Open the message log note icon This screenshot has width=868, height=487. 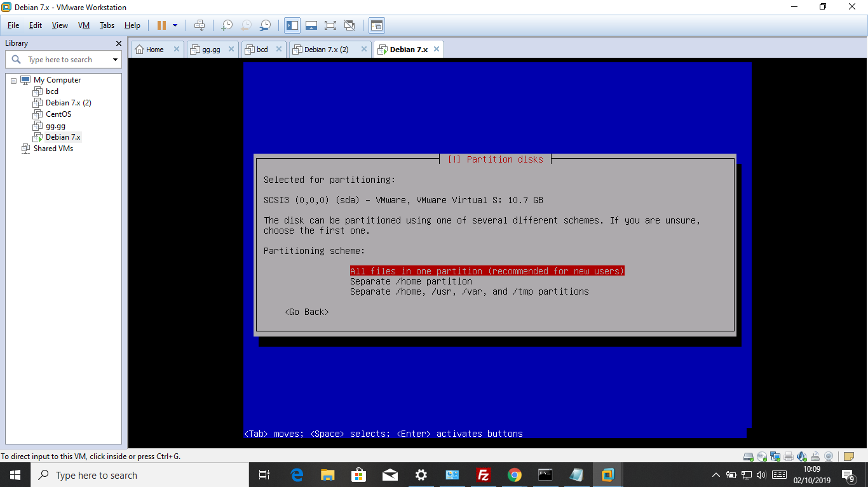click(x=849, y=457)
